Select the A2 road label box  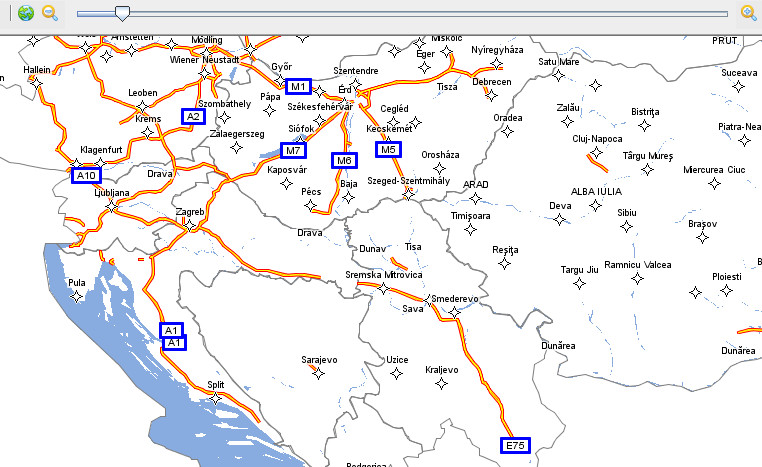(193, 116)
